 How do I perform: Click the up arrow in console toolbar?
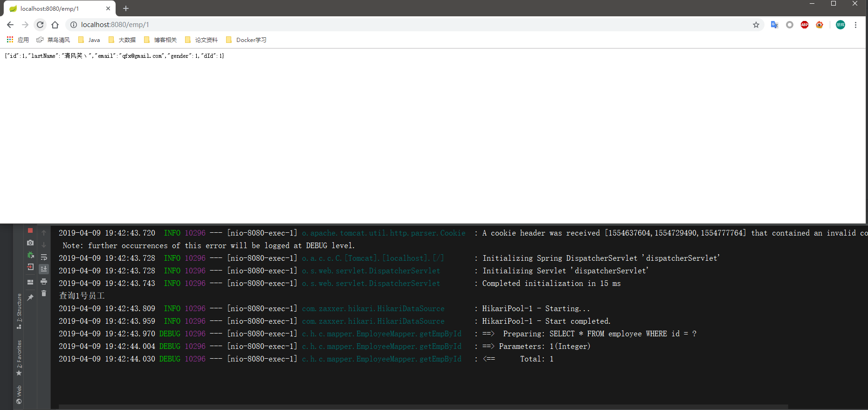pos(44,232)
